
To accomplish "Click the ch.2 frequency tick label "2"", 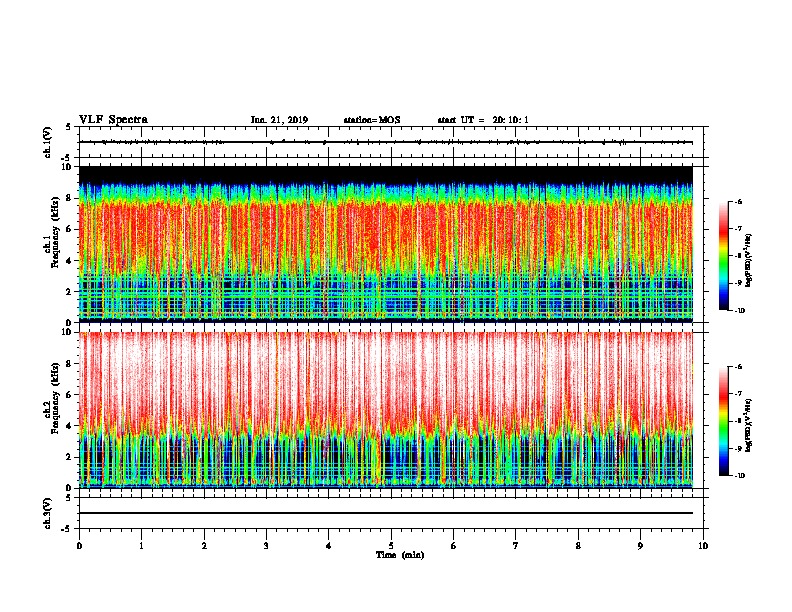I will coord(69,457).
